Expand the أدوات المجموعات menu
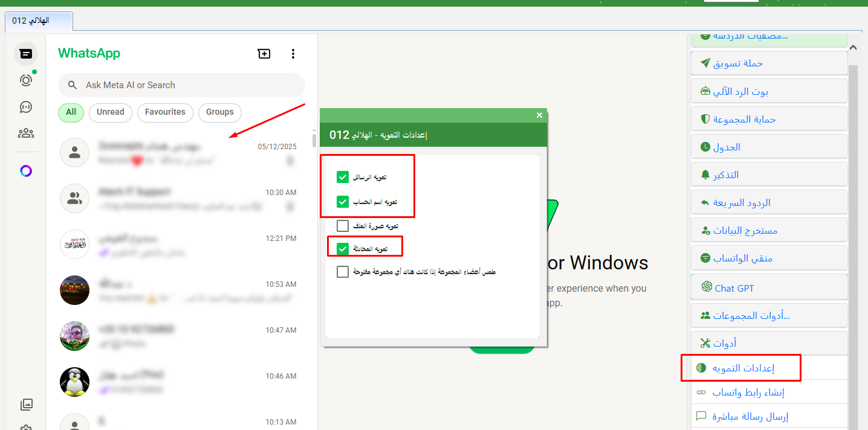Image resolution: width=868 pixels, height=430 pixels. click(769, 315)
